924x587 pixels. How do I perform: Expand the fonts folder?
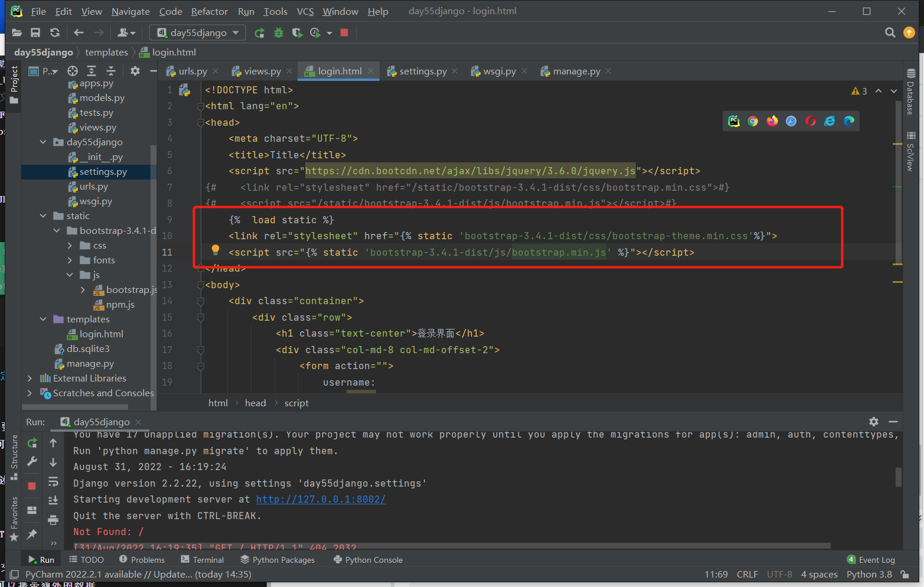70,260
